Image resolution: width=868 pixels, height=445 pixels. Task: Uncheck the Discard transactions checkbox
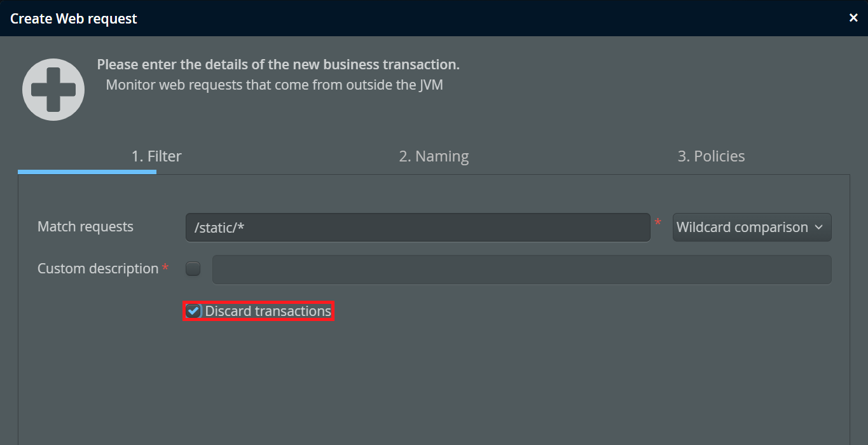tap(193, 311)
